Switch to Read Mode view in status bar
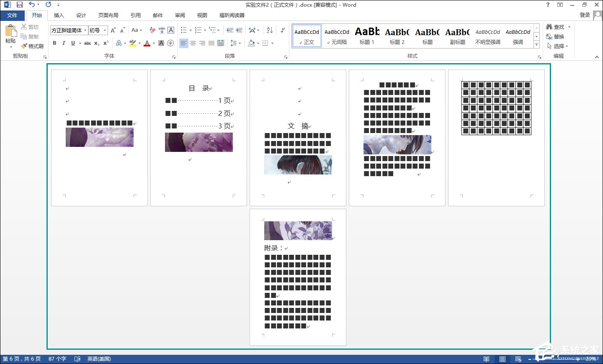 [x=486, y=359]
